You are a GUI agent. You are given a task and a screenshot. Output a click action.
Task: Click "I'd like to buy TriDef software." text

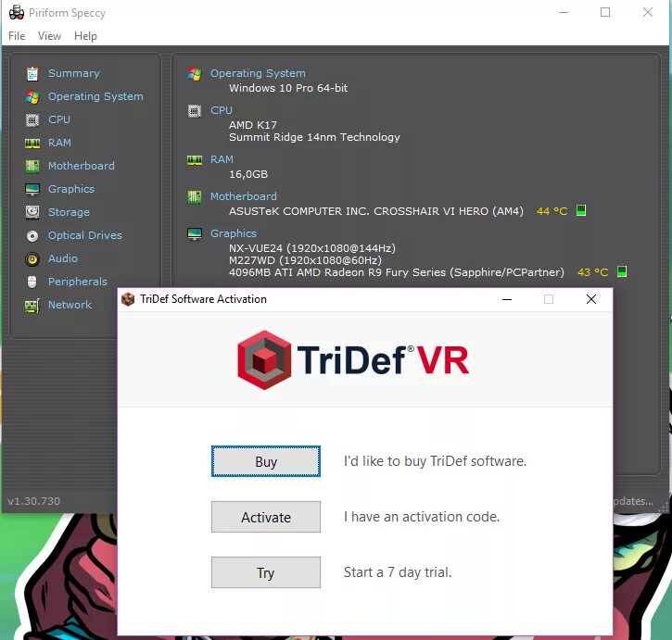click(x=435, y=461)
